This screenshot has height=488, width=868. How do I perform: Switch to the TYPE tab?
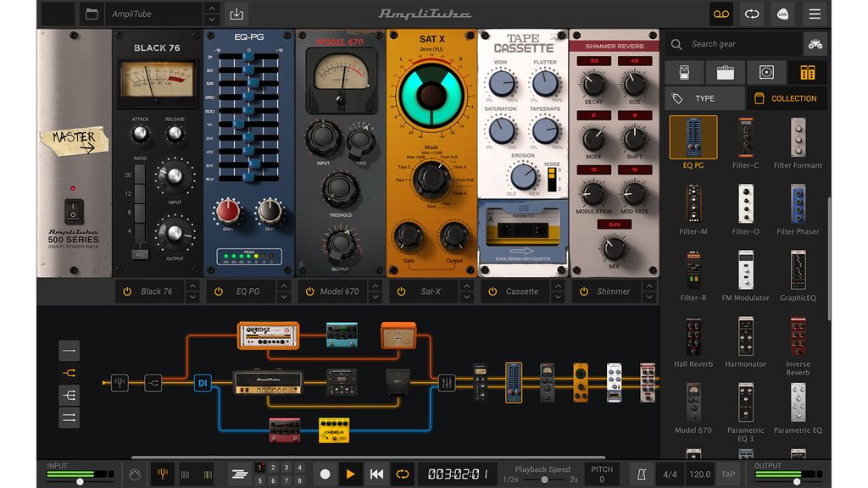click(704, 97)
